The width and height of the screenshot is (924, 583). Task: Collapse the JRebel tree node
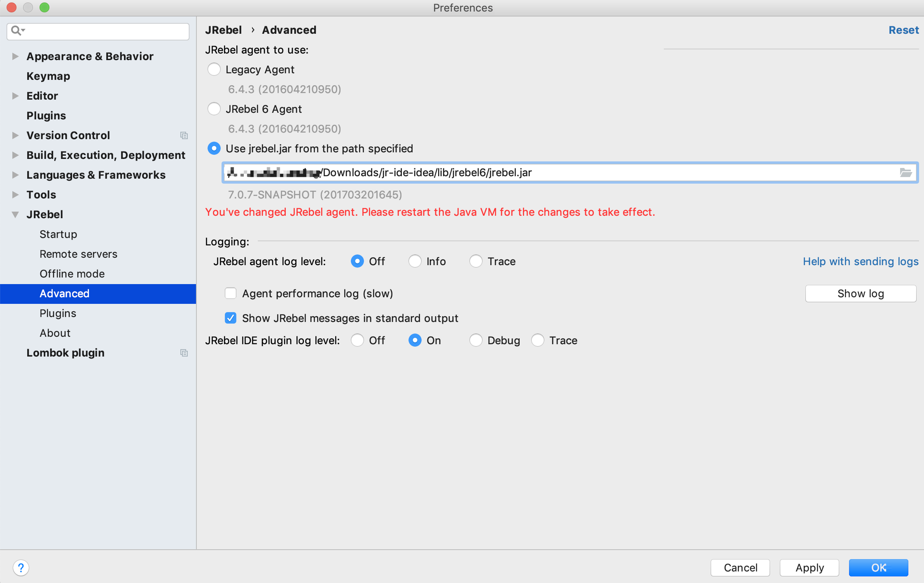(15, 214)
